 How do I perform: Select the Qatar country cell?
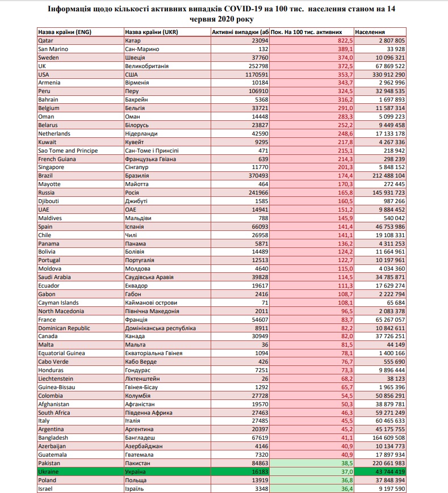81,40
